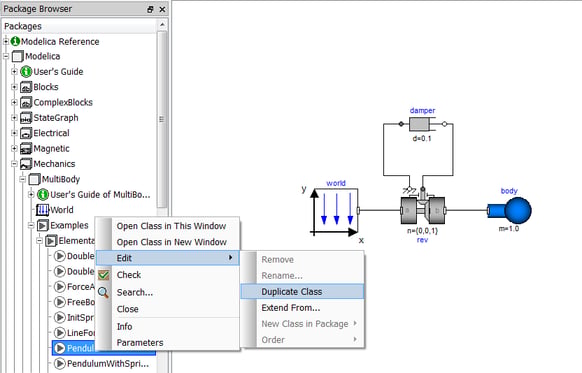The image size is (582, 373).
Task: Select the damper component in diagram
Action: [422, 124]
